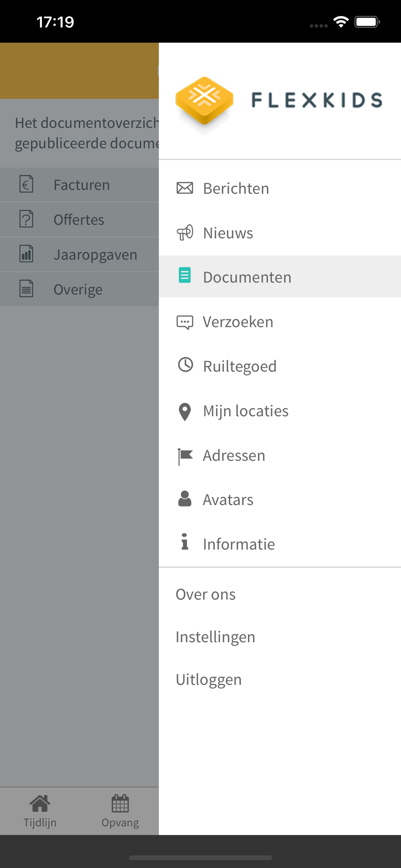Open Avatars in the side menu
Image resolution: width=401 pixels, height=868 pixels.
280,500
